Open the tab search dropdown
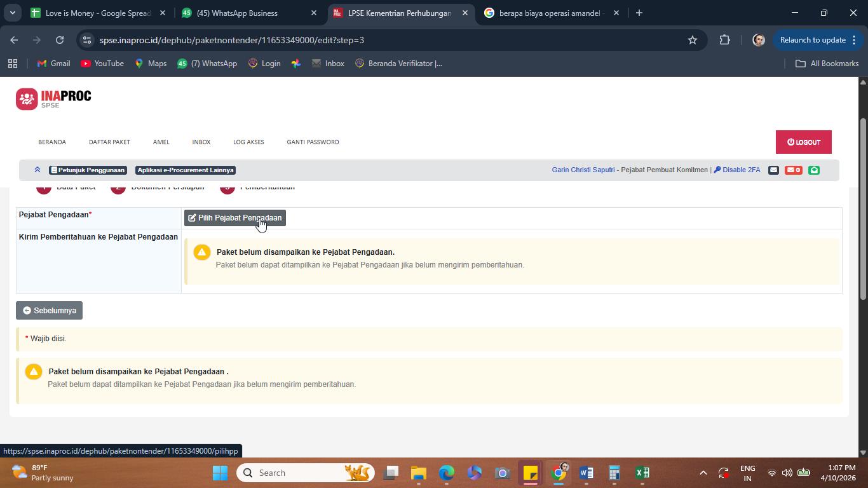 12,13
